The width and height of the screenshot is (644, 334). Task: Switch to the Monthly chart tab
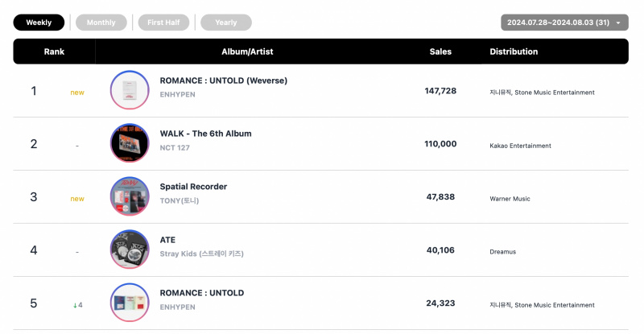pyautogui.click(x=101, y=23)
